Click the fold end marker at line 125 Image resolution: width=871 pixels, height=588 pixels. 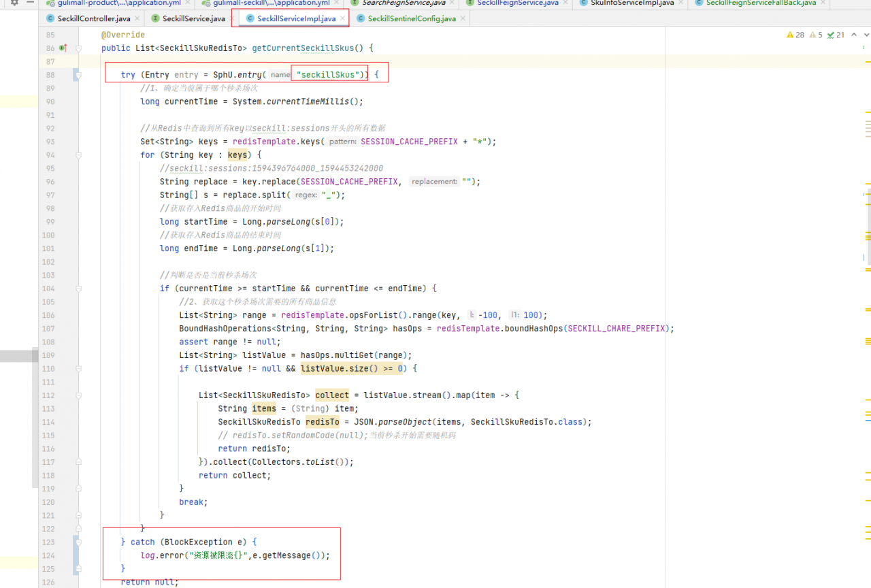(79, 569)
